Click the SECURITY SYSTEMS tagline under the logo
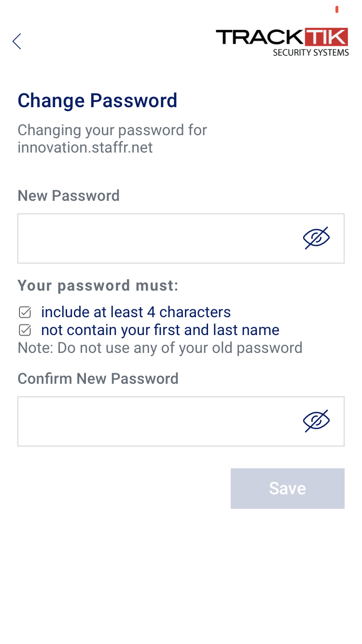The image size is (362, 644). tap(311, 53)
